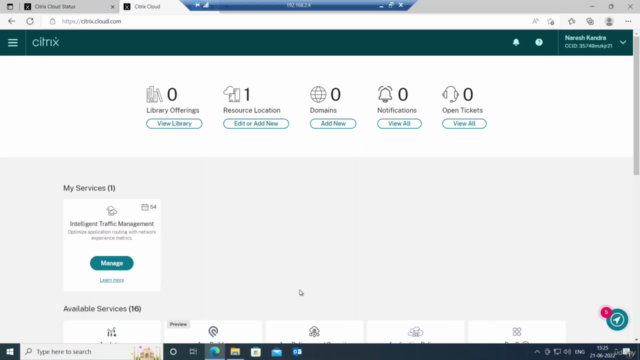Screen dimensions: 640x360
Task: Click the Domains globe icon
Action: (x=318, y=94)
